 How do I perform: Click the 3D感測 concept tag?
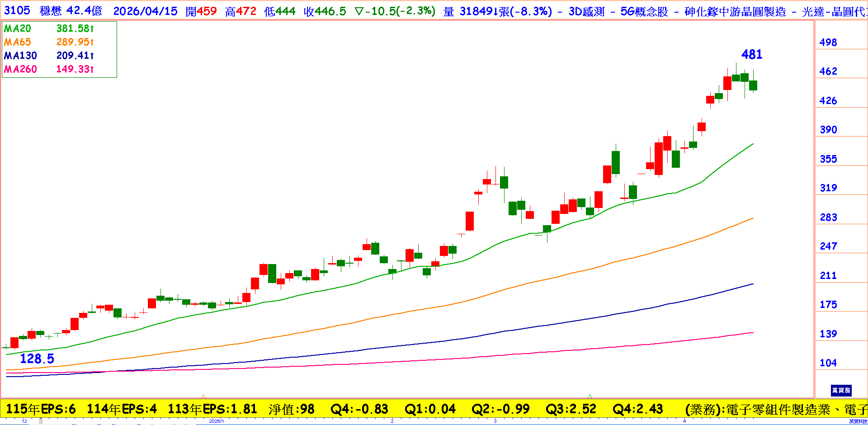click(x=586, y=12)
